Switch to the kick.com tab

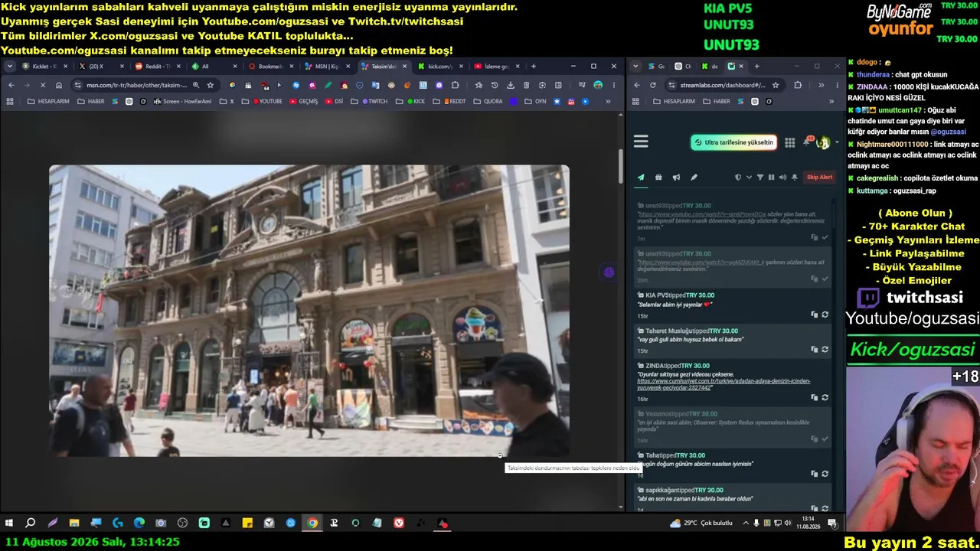[440, 67]
